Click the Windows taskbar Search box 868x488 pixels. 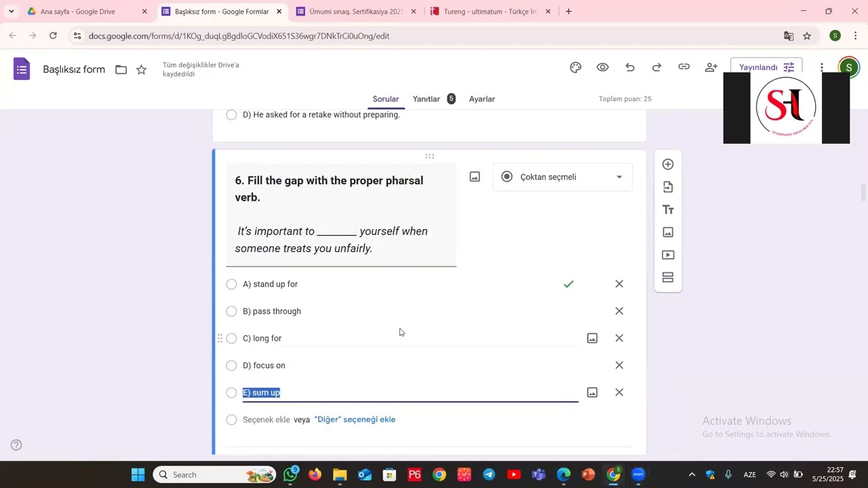coord(214,474)
